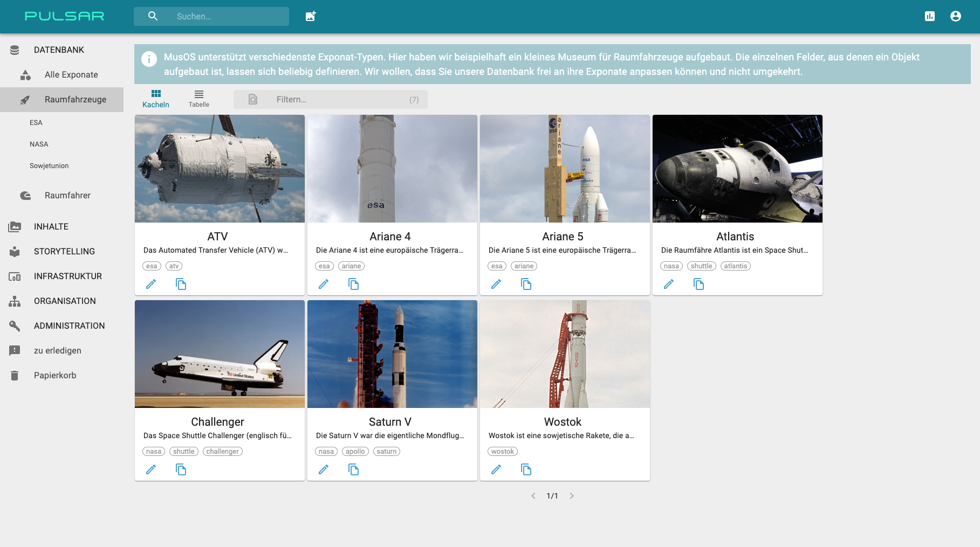Open the Papierkorb trash
The image size is (980, 547).
pos(55,375)
